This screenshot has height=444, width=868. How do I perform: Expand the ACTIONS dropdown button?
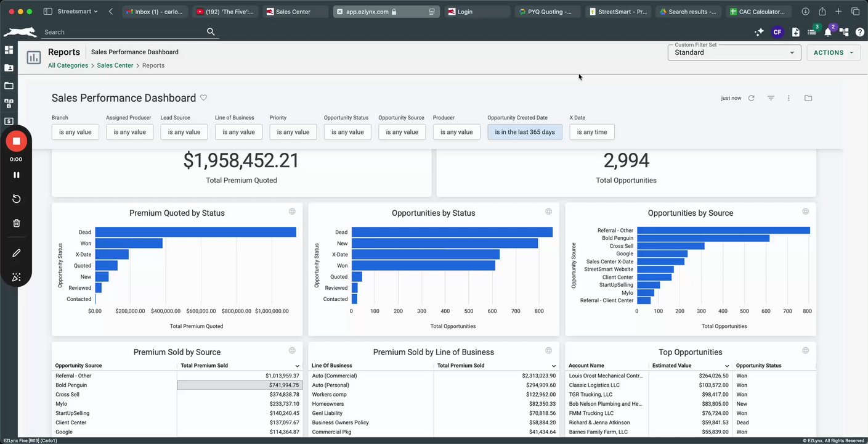point(834,52)
